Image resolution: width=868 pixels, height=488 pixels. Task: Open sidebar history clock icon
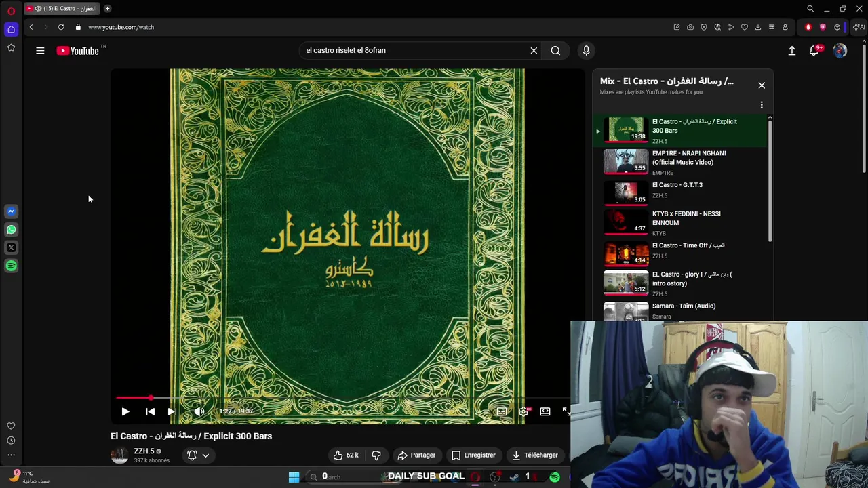tap(11, 441)
